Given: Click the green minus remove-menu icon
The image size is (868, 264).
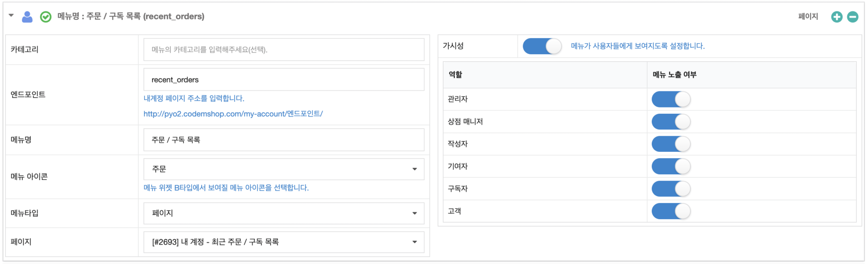Looking at the screenshot, I should tap(853, 17).
